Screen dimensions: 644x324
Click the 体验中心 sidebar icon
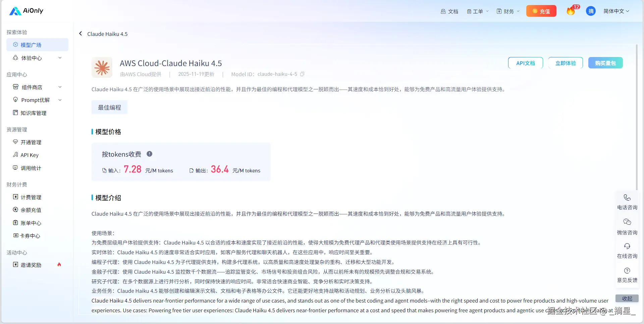pyautogui.click(x=15, y=58)
